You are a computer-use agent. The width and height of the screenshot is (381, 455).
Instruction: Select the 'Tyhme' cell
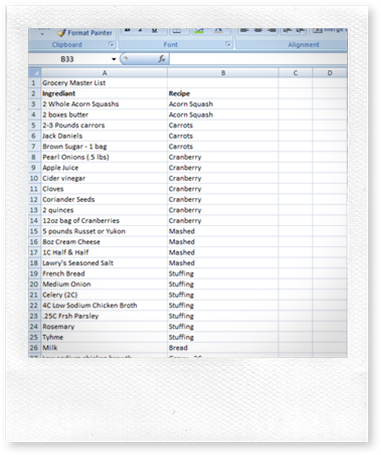coord(104,337)
